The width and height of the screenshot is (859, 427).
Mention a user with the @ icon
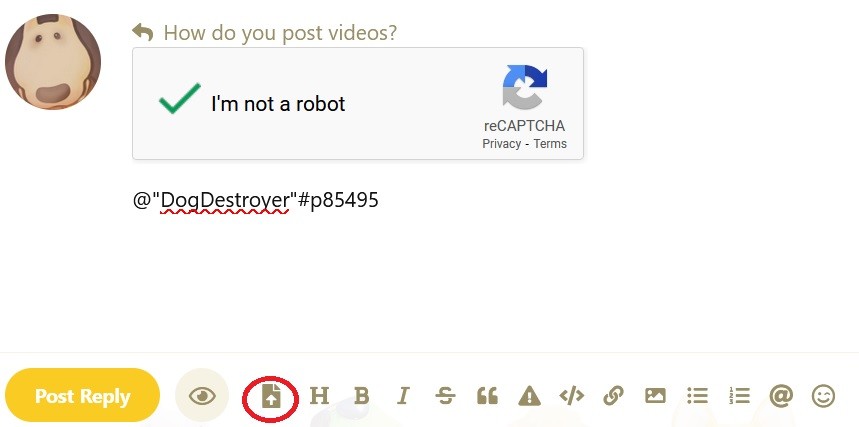point(781,395)
